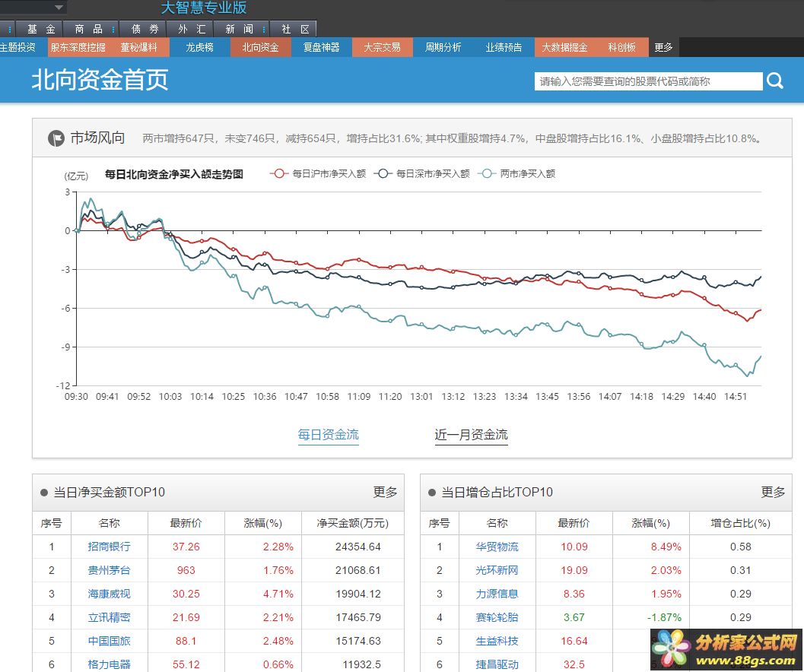
Task: Click the 净买金额(万元) column header
Action: [x=352, y=523]
